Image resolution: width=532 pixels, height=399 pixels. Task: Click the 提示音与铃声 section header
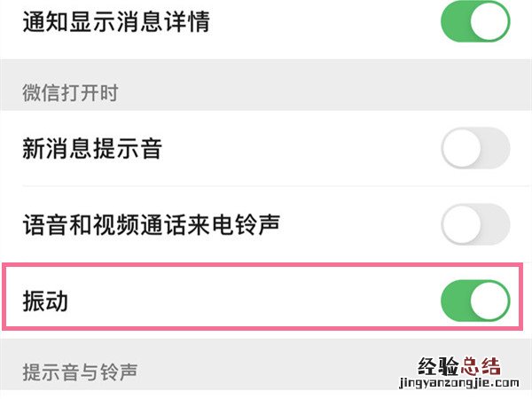(79, 369)
